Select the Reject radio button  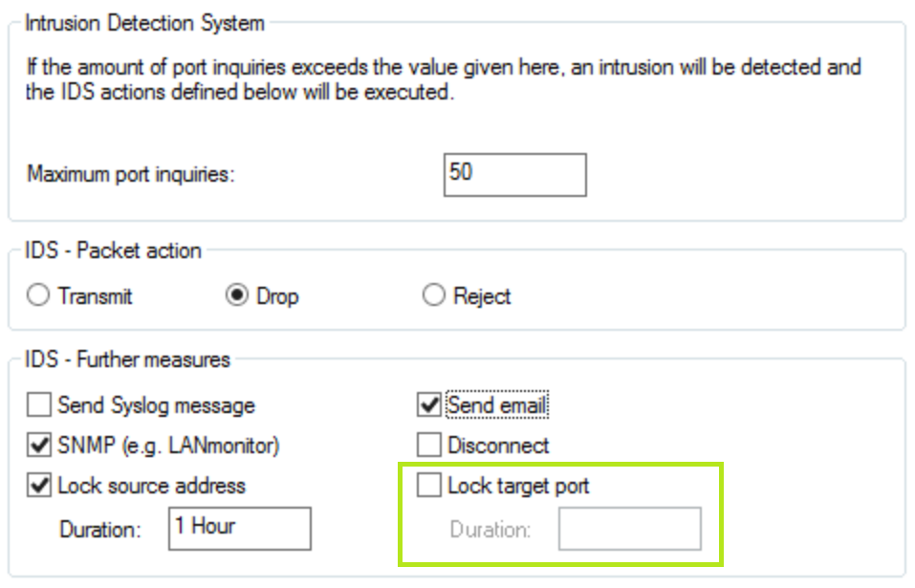pyautogui.click(x=434, y=296)
